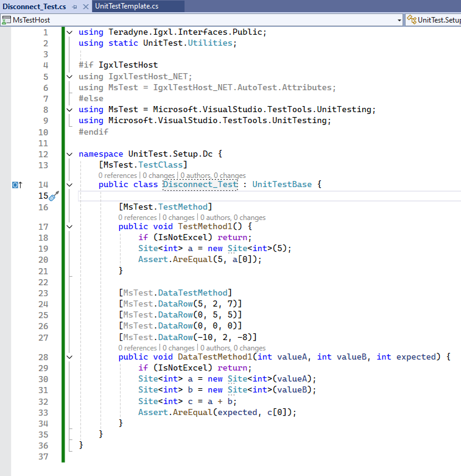Click '0 references' CodeLens above Disconnect_Test class

click(x=118, y=176)
